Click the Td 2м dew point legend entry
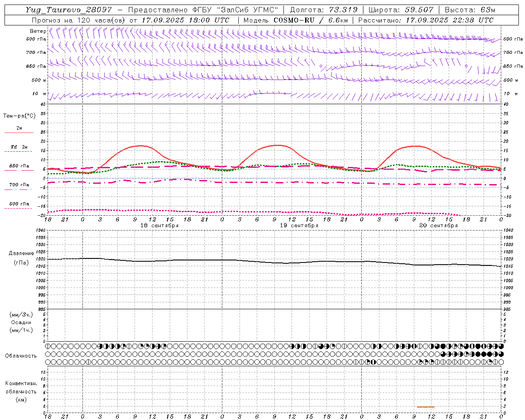 tap(19, 147)
